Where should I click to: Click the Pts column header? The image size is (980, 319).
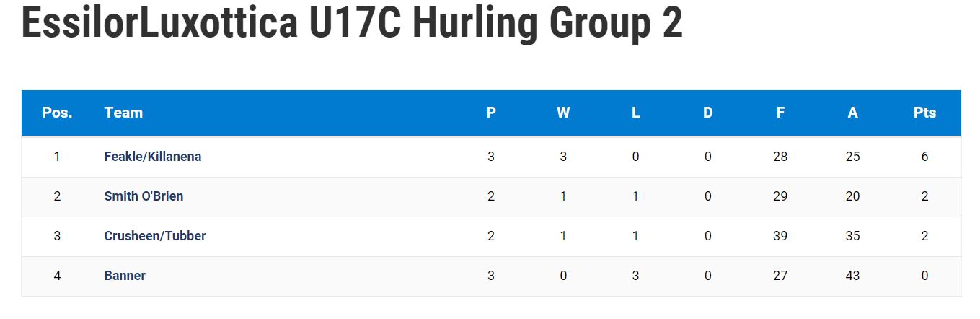[925, 113]
